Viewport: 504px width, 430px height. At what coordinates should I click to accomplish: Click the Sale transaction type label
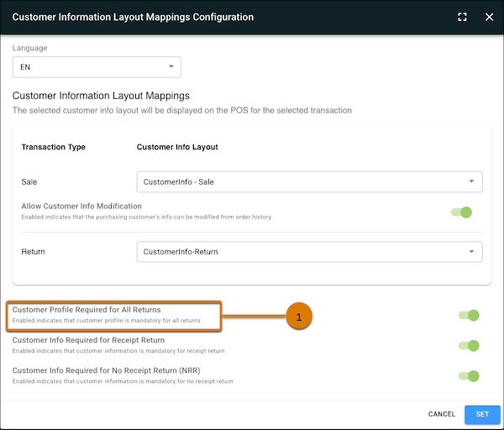[29, 182]
